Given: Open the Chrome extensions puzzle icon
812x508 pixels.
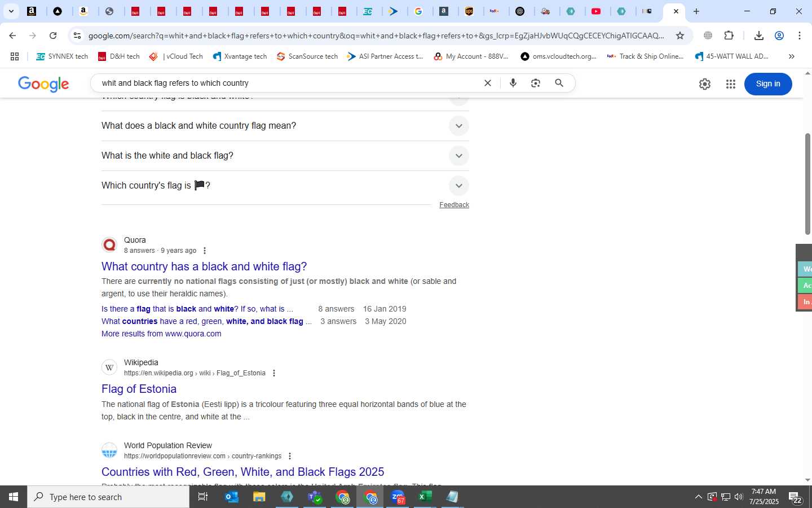Looking at the screenshot, I should 729,36.
